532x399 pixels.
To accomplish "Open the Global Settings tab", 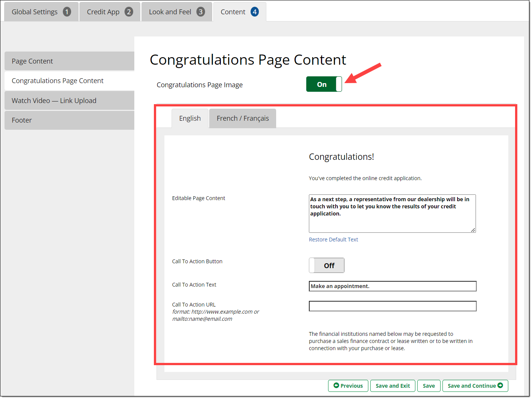I will pos(35,12).
